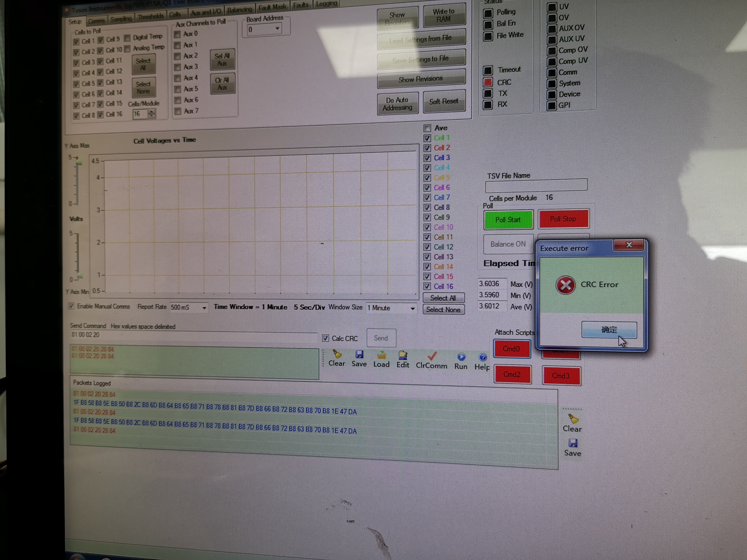This screenshot has height=560, width=747.
Task: Enable the Ave checkbox above Cell 1
Action: (427, 128)
